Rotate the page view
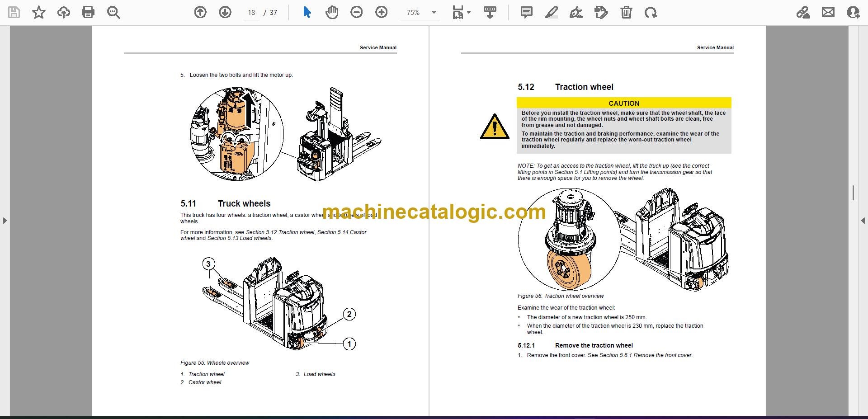This screenshot has width=868, height=419. point(651,12)
